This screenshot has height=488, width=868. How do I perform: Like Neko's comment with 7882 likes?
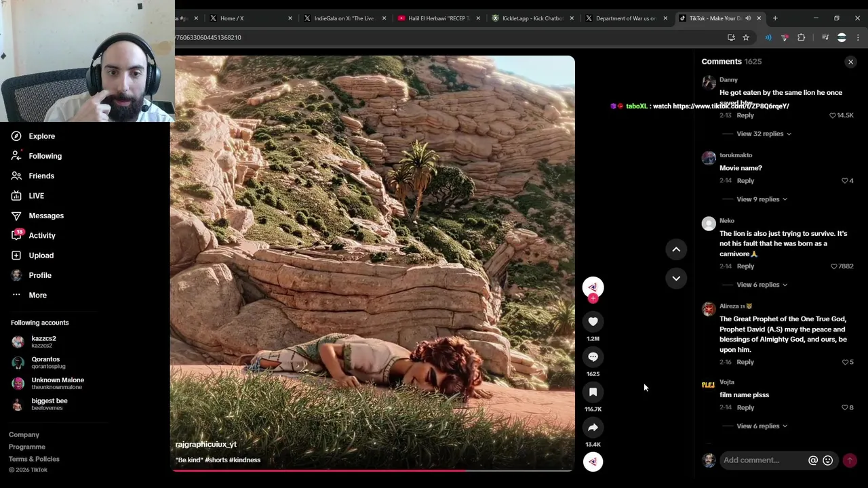tap(834, 266)
